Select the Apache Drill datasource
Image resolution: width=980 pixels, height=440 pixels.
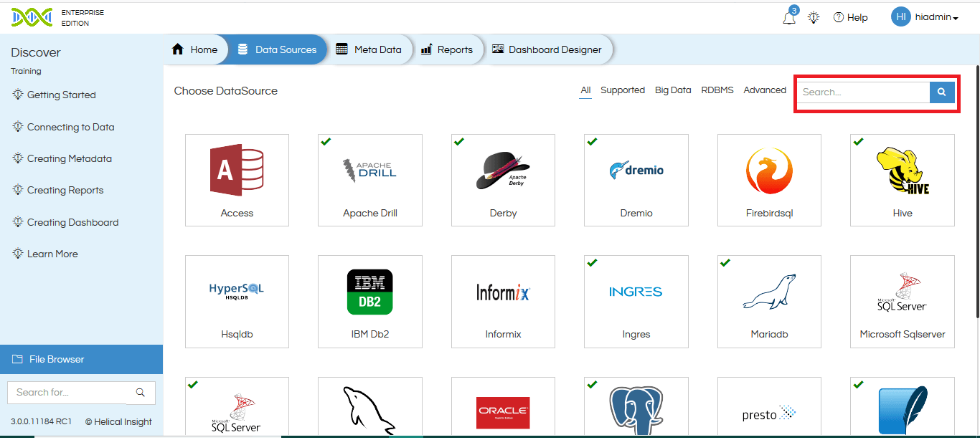(370, 180)
